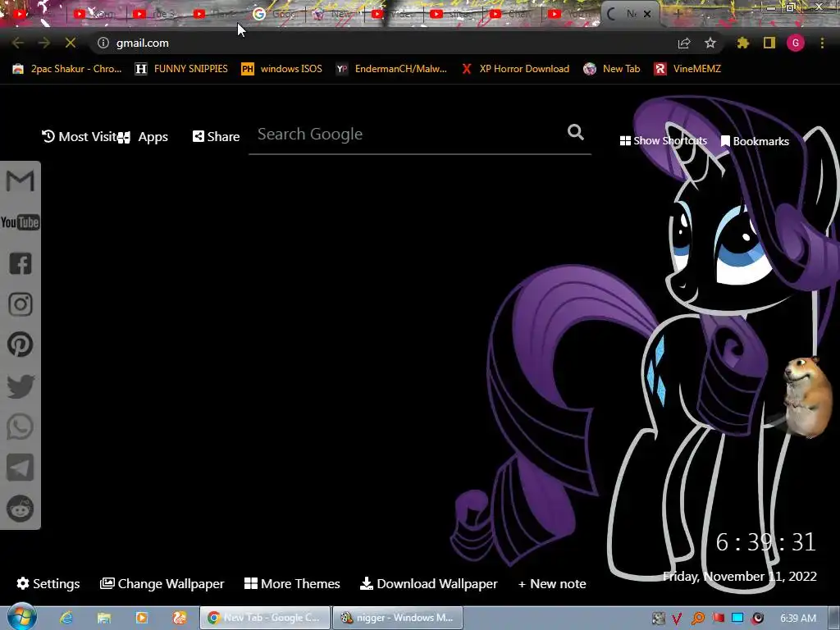Open the Telegram sidebar shortcut

[21, 468]
